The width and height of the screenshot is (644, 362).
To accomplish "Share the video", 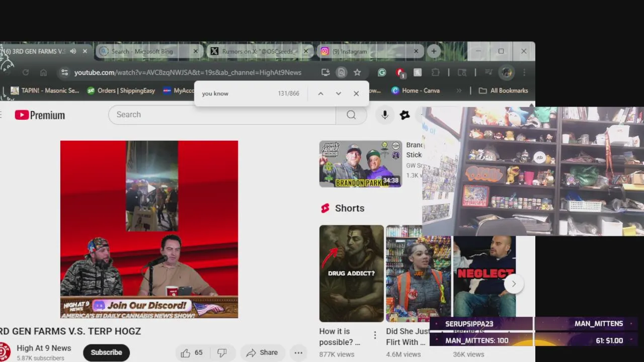I will (262, 353).
